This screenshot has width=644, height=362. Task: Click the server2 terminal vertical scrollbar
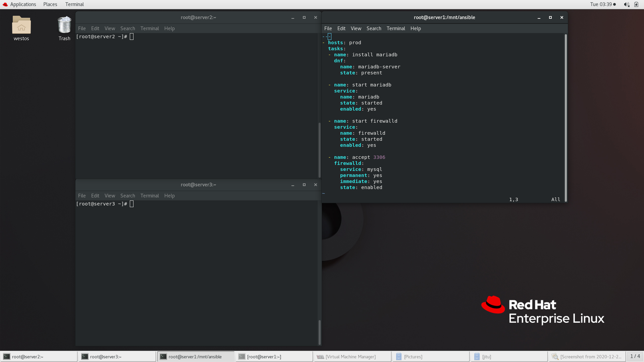[x=319, y=150]
